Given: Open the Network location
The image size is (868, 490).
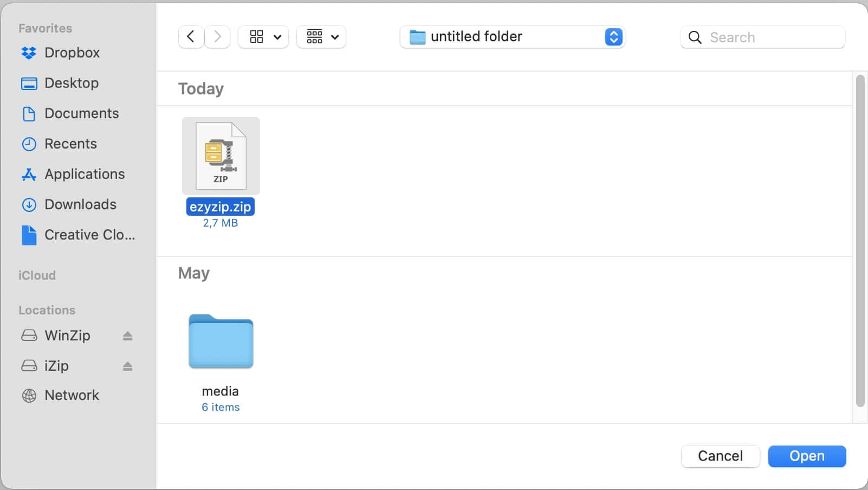Looking at the screenshot, I should [72, 395].
